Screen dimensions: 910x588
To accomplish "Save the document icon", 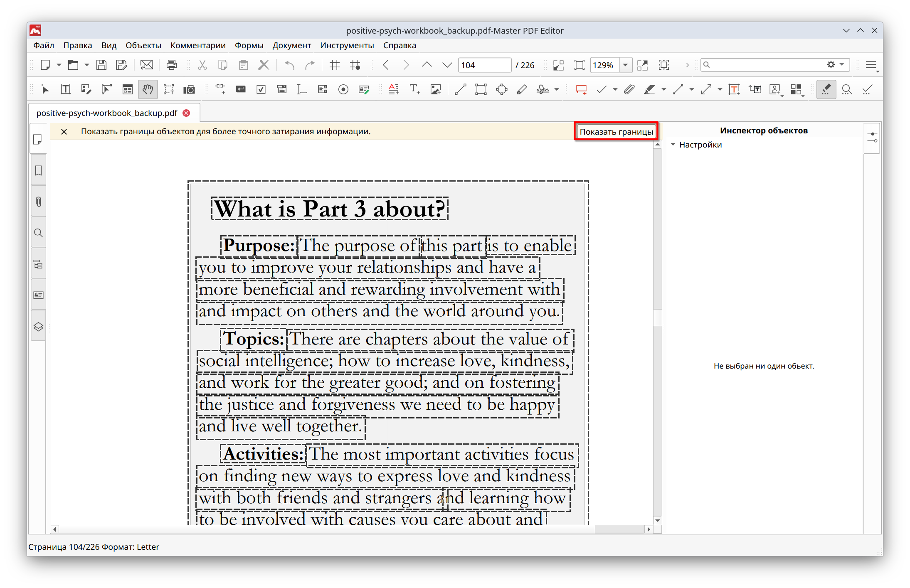I will (x=101, y=65).
